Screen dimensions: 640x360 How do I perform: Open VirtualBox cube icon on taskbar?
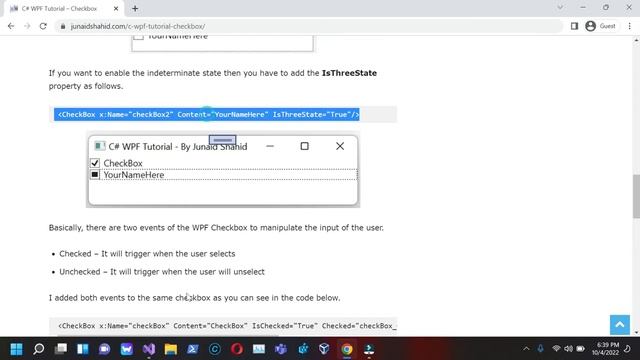click(x=324, y=349)
